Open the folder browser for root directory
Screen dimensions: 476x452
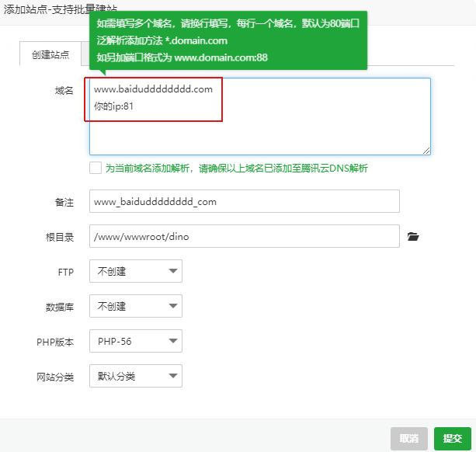tap(413, 236)
